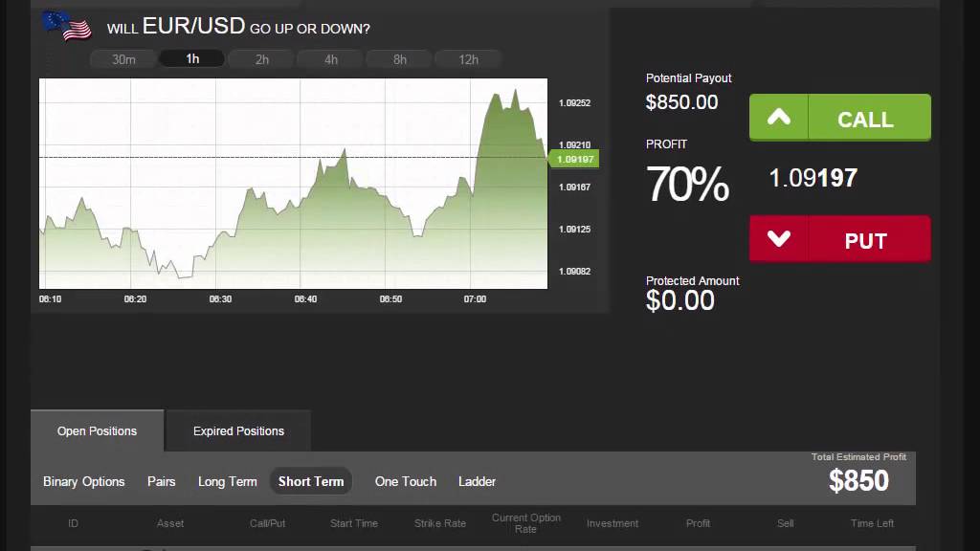Click the red PUT down-arrow icon
The height and width of the screenshot is (551, 980).
[x=779, y=239]
